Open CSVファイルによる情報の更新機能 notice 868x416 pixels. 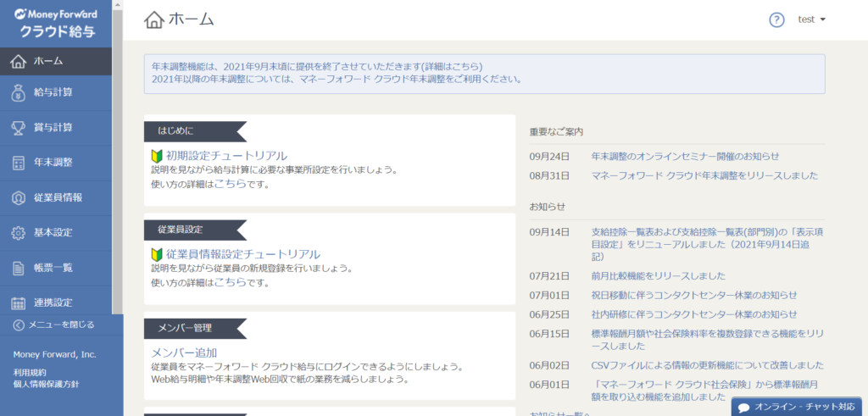(707, 365)
